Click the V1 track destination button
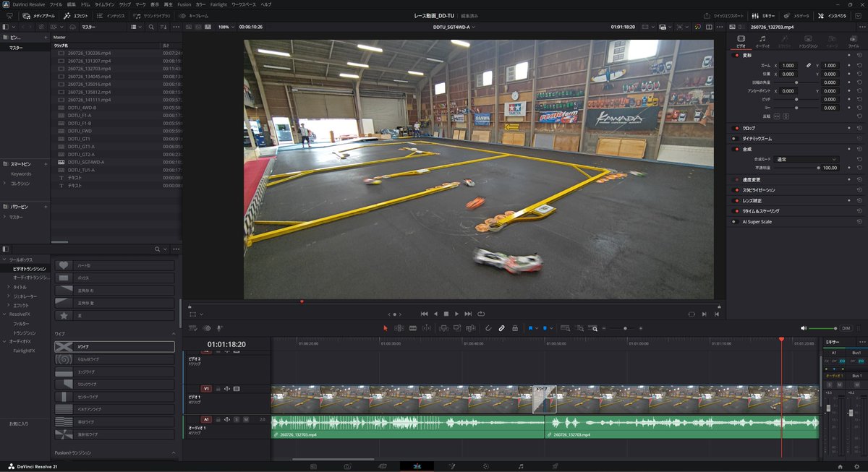The image size is (868, 472). [x=206, y=388]
